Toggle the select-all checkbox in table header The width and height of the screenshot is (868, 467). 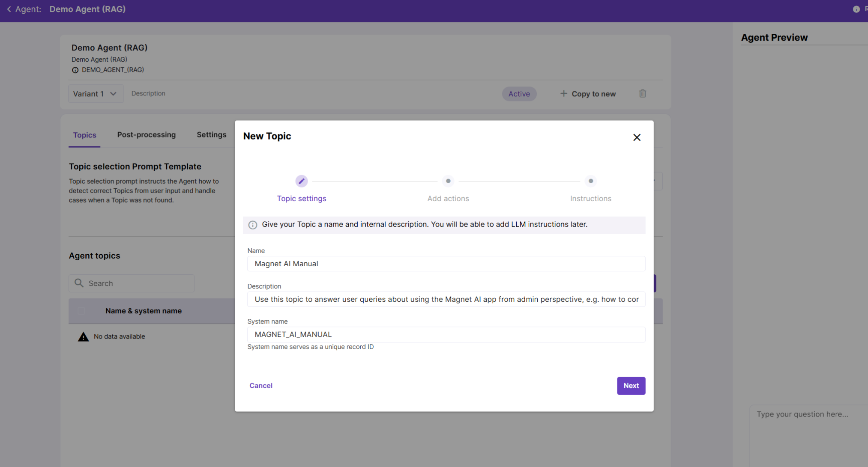(81, 311)
